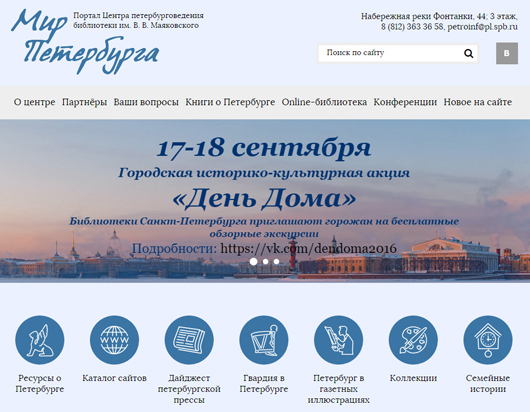Image resolution: width=530 pixels, height=412 pixels.
Task: Click the Коллекции text link
Action: click(x=413, y=378)
